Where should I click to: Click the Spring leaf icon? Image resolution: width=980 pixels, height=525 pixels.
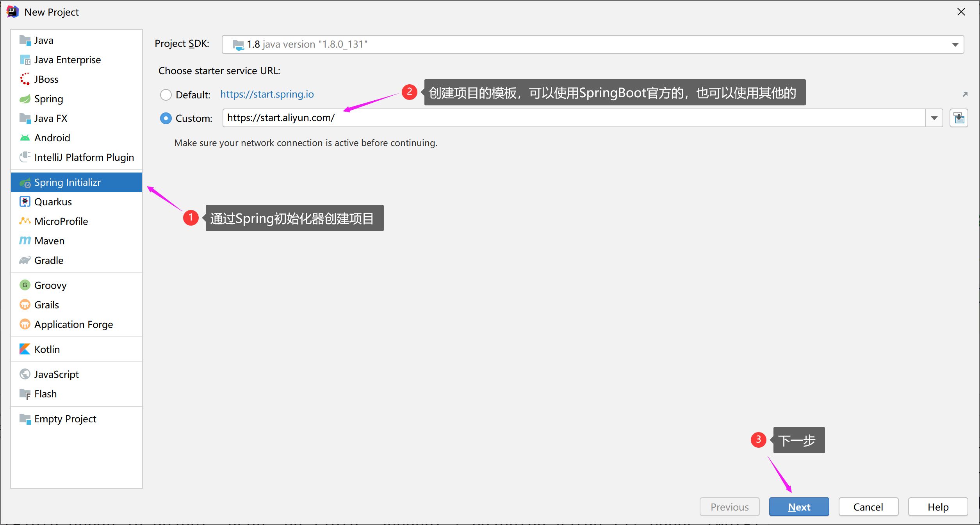point(25,99)
